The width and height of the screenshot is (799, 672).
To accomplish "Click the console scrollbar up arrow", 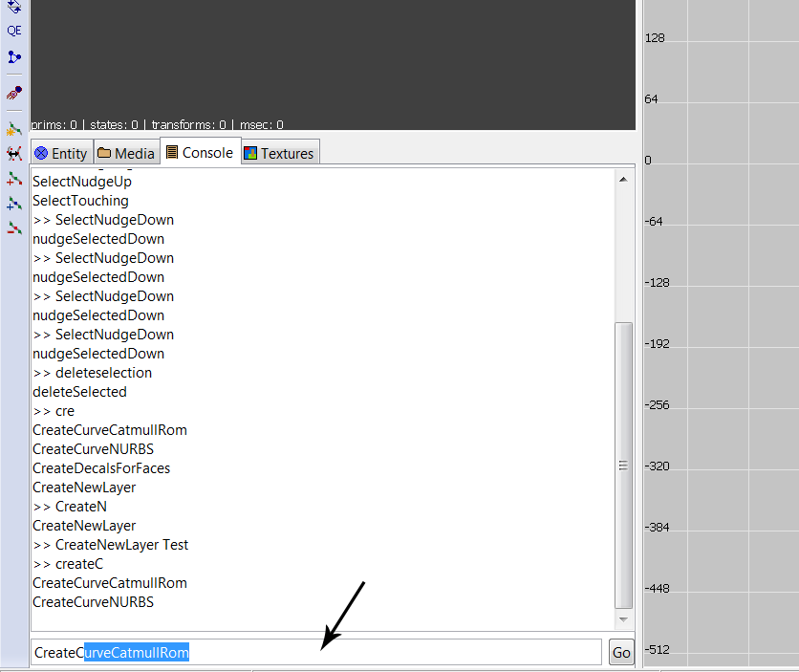I will pos(623,180).
